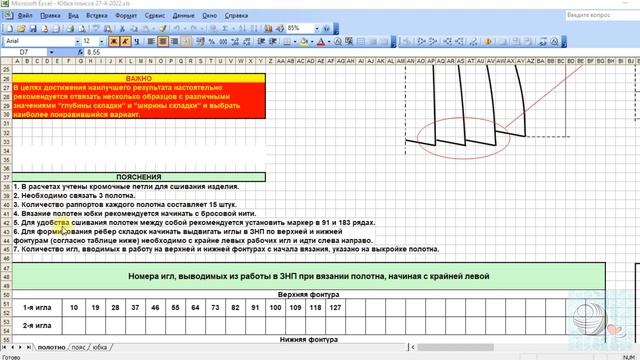Screen dimensions: 640x360
Task: Open Print Preview from the toolbar
Action: 82,29
